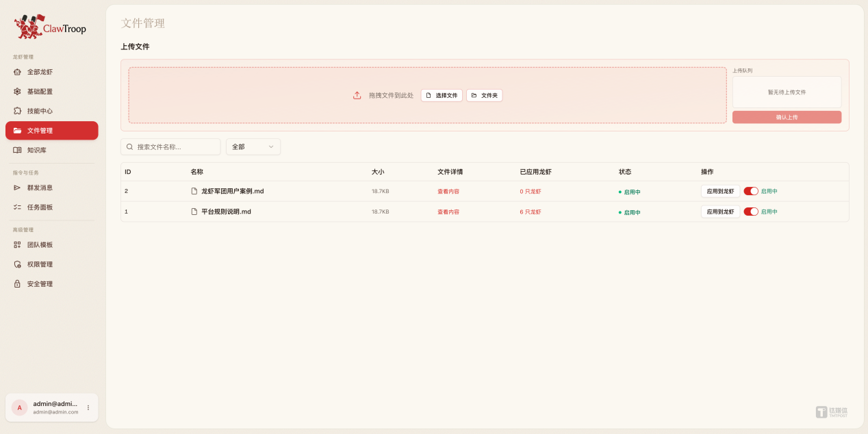Click the 团队模板 grid icon
Screen dimensions: 868x434
pyautogui.click(x=17, y=245)
